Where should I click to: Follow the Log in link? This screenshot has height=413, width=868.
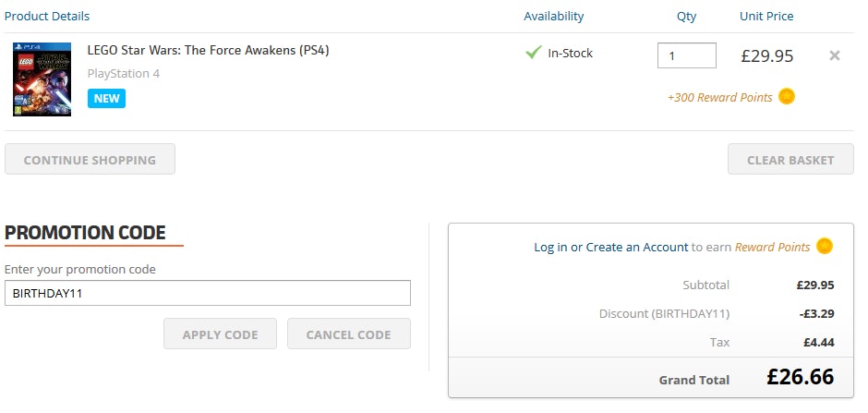coord(550,247)
